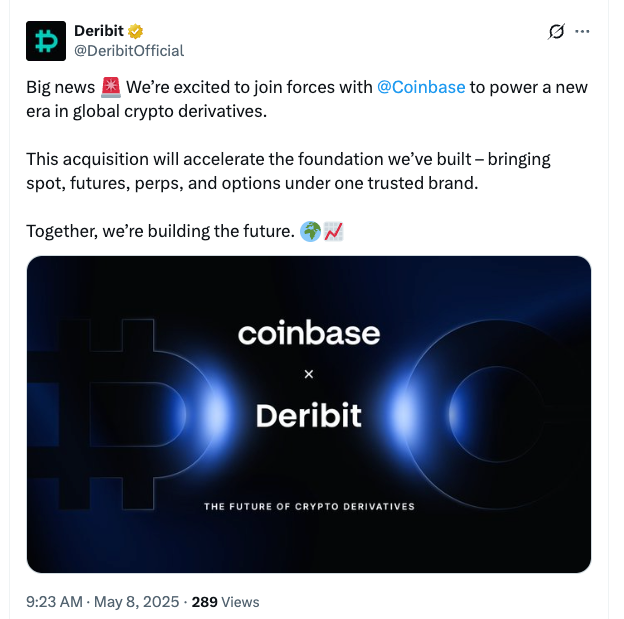The width and height of the screenshot is (624, 619).
Task: Click the Deribit wordmark in the image
Action: click(x=309, y=415)
